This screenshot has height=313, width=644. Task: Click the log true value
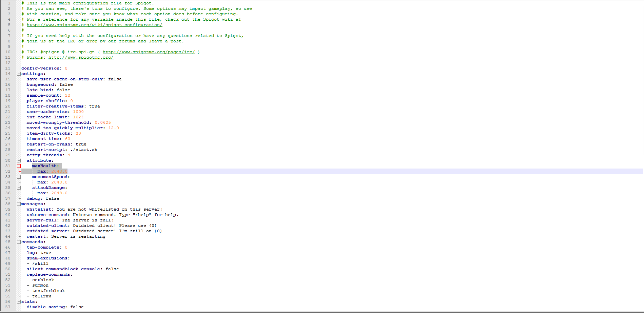[46, 253]
